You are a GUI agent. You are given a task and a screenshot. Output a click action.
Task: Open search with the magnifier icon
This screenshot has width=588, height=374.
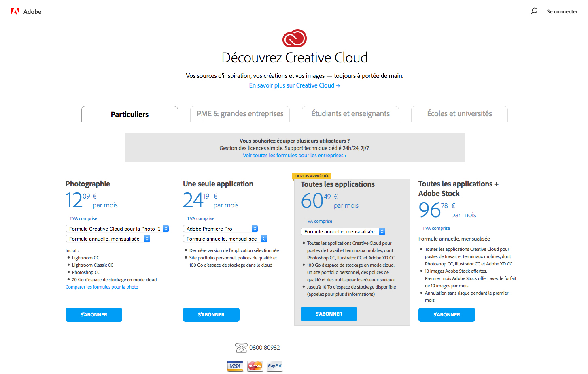pos(534,11)
